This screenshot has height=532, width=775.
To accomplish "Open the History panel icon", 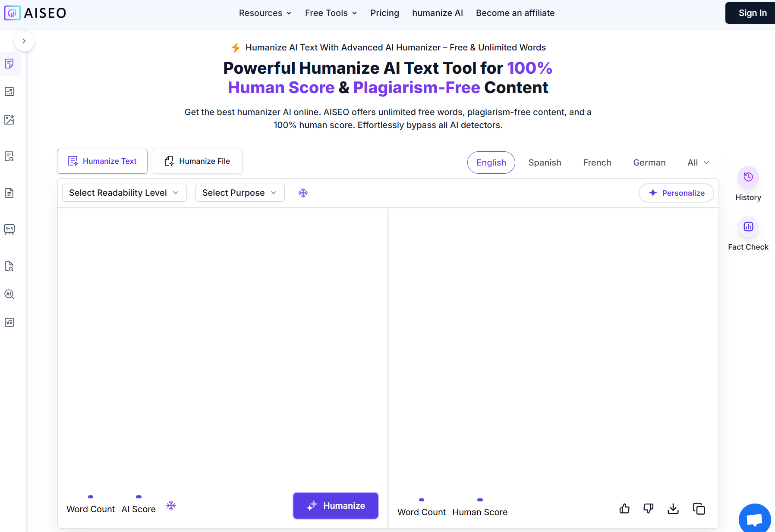I will pos(748,177).
